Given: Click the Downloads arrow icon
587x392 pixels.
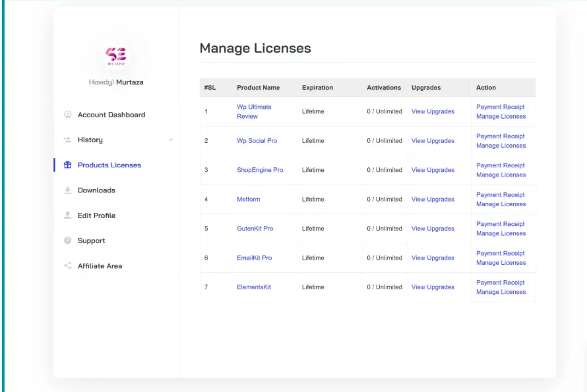Looking at the screenshot, I should [x=67, y=190].
